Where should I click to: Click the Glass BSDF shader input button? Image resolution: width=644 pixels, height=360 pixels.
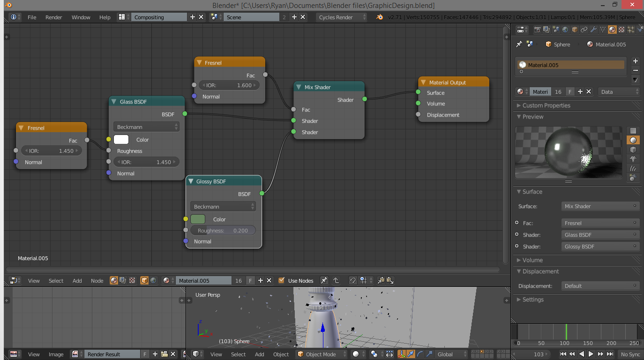[x=600, y=235]
